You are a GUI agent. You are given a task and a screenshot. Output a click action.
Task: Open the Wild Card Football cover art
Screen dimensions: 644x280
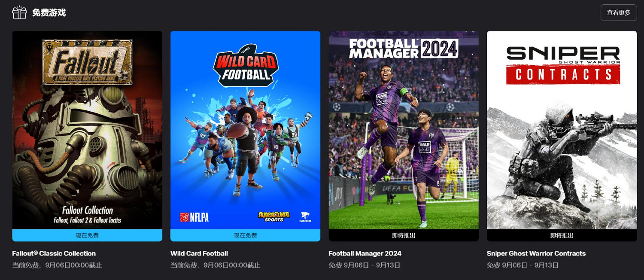tap(245, 130)
